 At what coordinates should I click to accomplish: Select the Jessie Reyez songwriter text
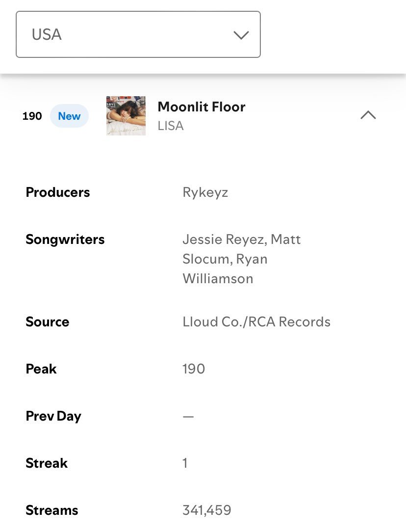[222, 239]
